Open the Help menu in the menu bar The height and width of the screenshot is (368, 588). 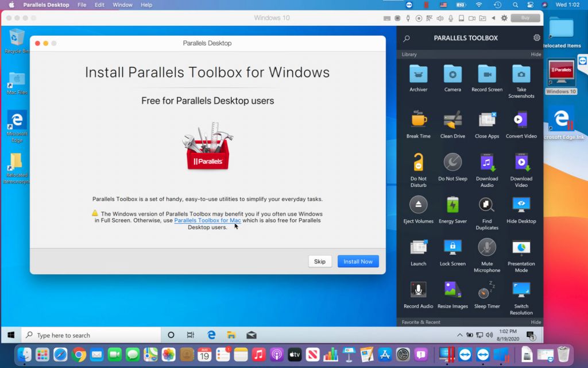[x=146, y=5]
